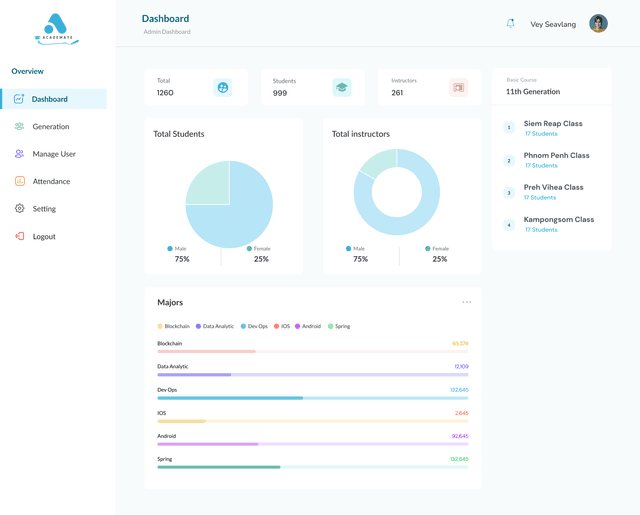640x515 pixels.
Task: Click the Dev Ops progress bar
Action: tap(313, 398)
